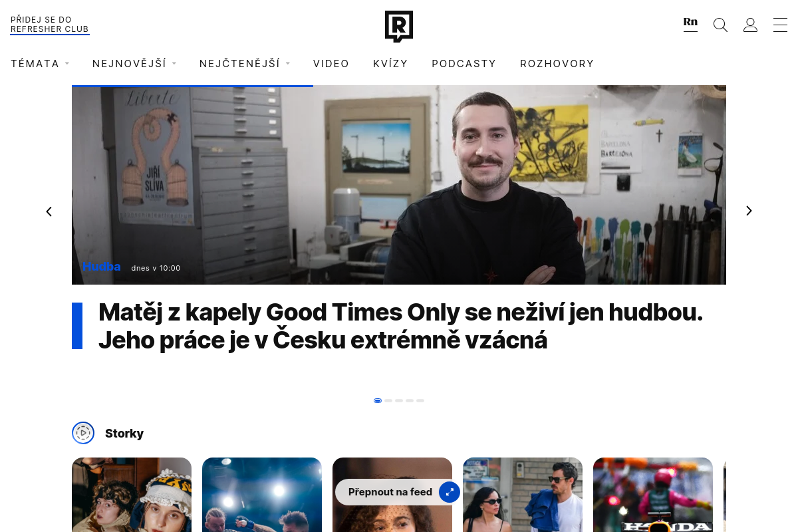Open the PODCASTY menu item
Viewport: 798px width, 532px height.
(464, 64)
